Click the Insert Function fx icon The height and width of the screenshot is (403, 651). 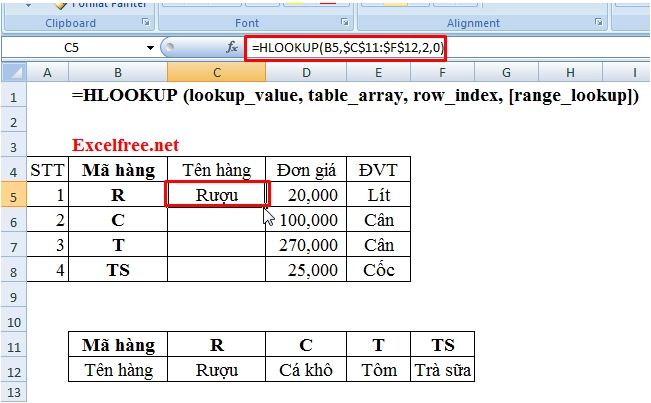pyautogui.click(x=231, y=47)
